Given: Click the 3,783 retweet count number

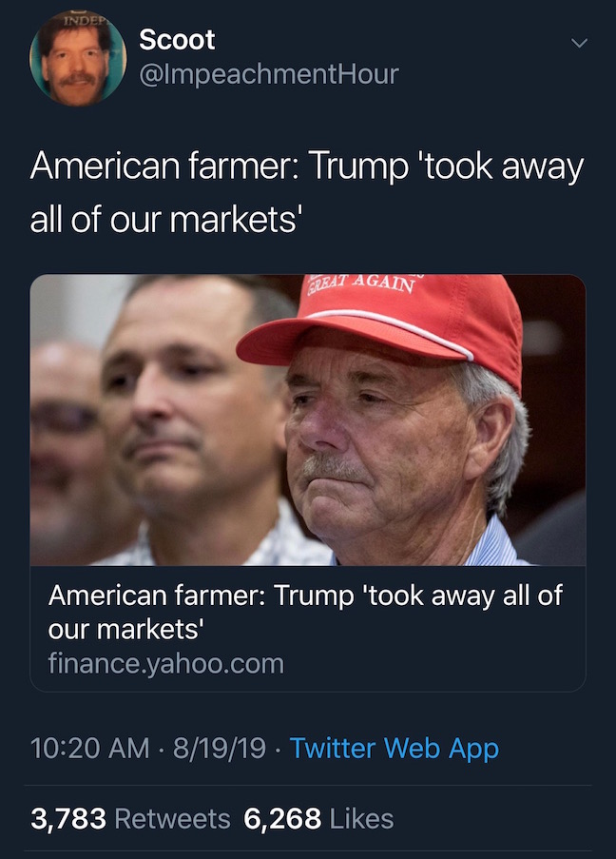Looking at the screenshot, I should (67, 818).
